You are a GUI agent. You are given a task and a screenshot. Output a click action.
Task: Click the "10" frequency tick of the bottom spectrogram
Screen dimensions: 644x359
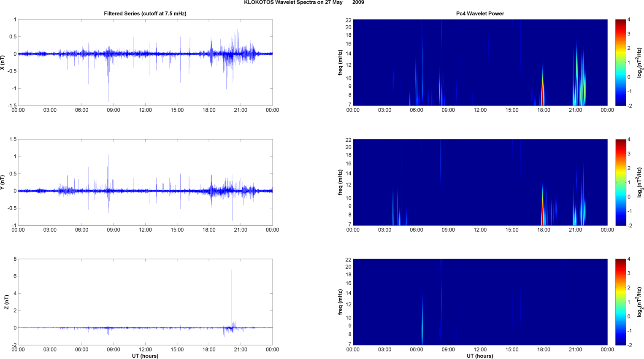[x=349, y=318]
